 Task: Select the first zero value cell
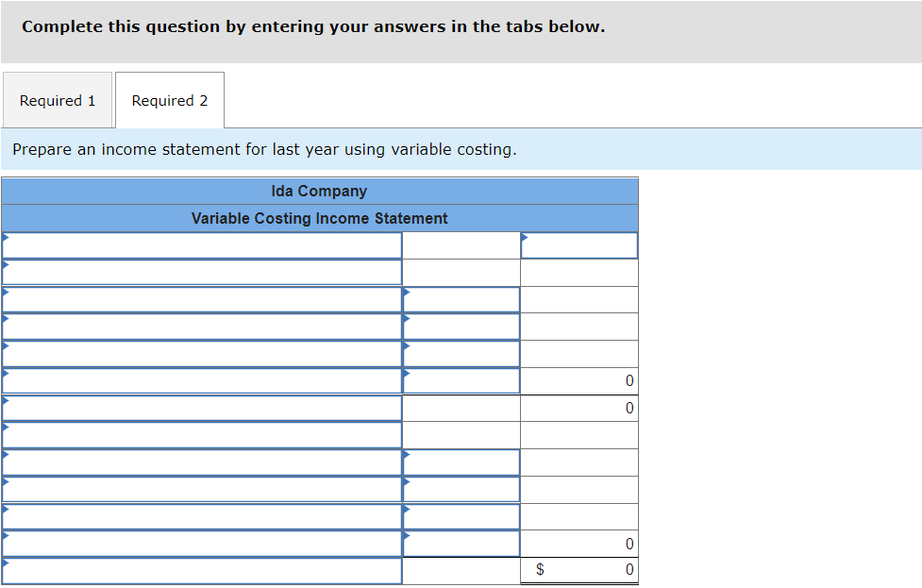[579, 380]
